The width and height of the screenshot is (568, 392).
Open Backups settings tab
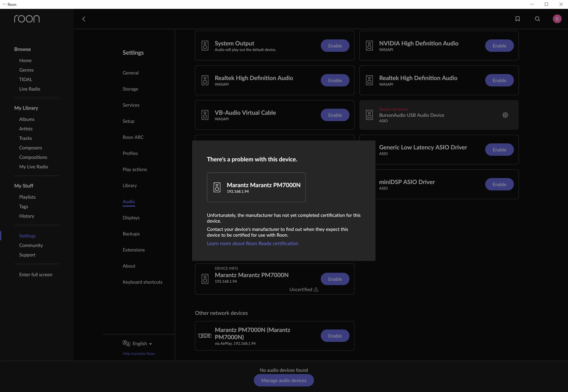point(131,234)
